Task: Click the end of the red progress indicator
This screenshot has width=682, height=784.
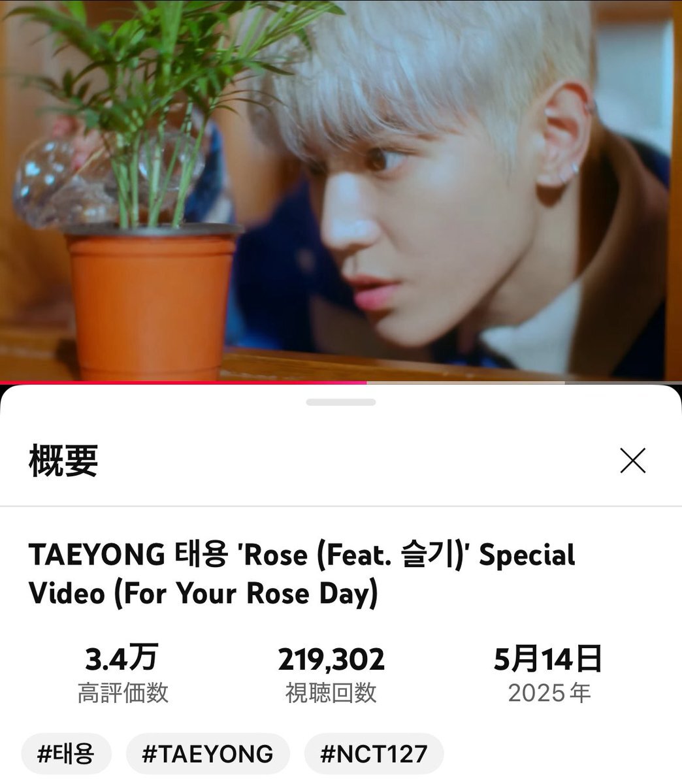Action: (366, 382)
